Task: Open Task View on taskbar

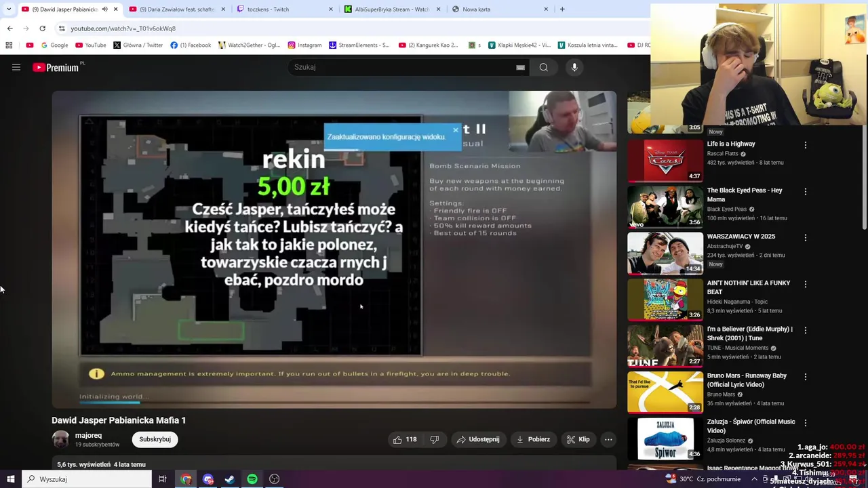Action: tap(163, 479)
